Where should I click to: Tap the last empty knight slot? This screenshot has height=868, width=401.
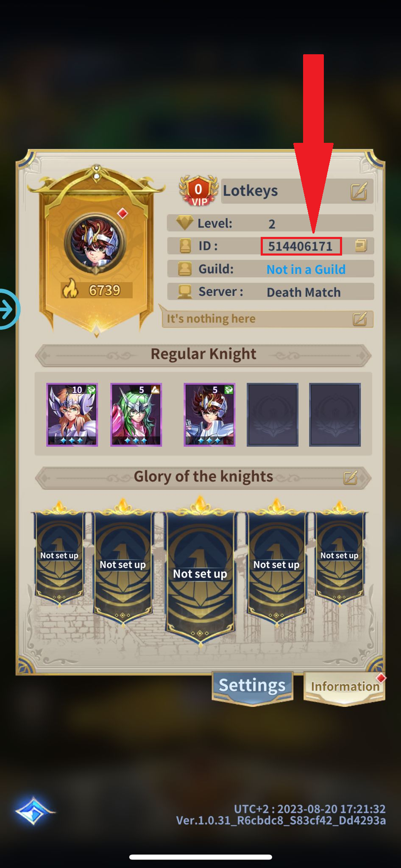pos(335,415)
